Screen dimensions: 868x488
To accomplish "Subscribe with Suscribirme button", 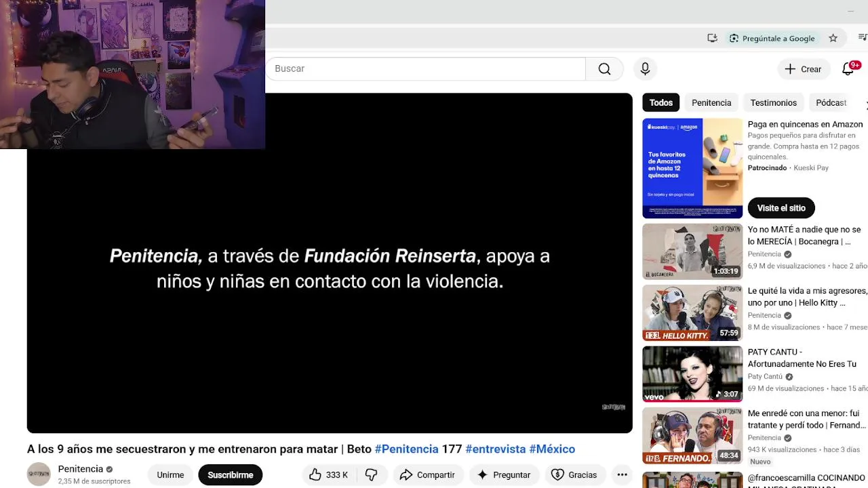I will pyautogui.click(x=231, y=475).
